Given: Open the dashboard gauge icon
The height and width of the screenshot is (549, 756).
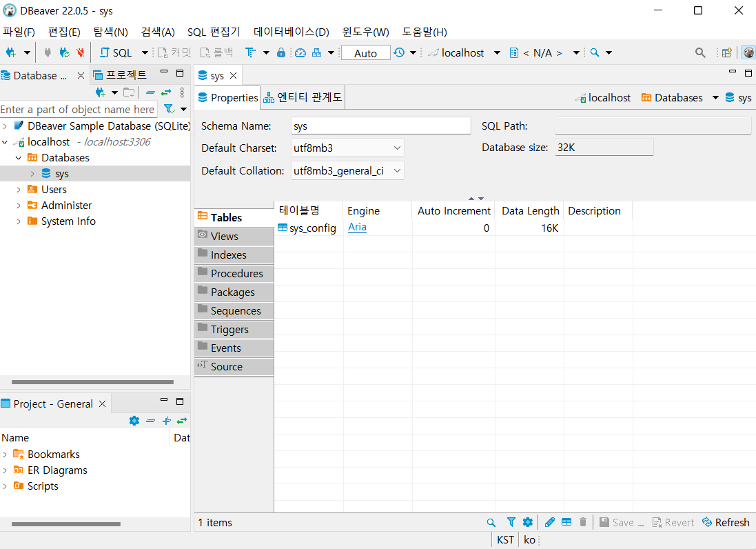Looking at the screenshot, I should coord(300,52).
